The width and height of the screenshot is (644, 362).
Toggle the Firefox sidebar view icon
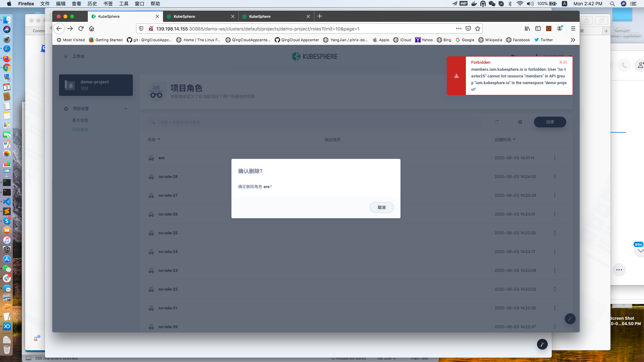538,28
